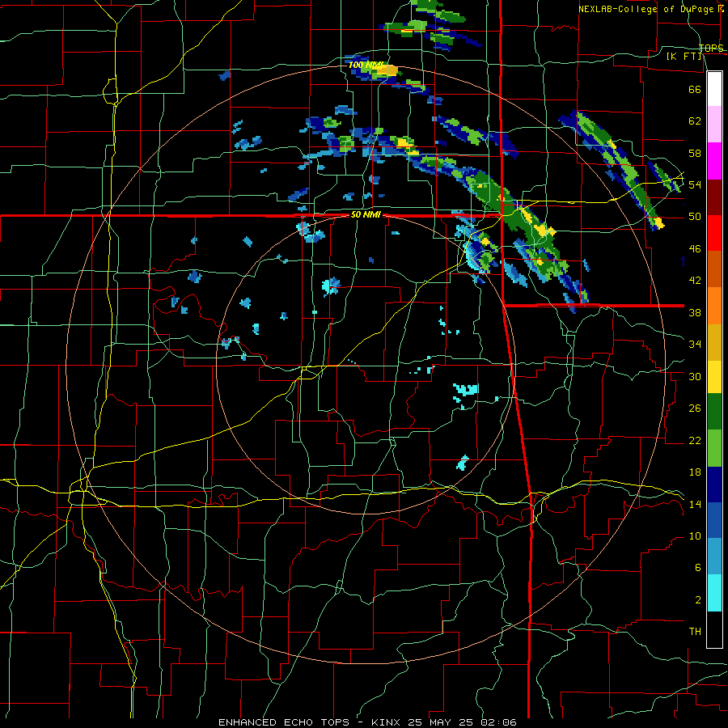Select the 6 legend value
This screenshot has width=728, height=728.
[698, 568]
